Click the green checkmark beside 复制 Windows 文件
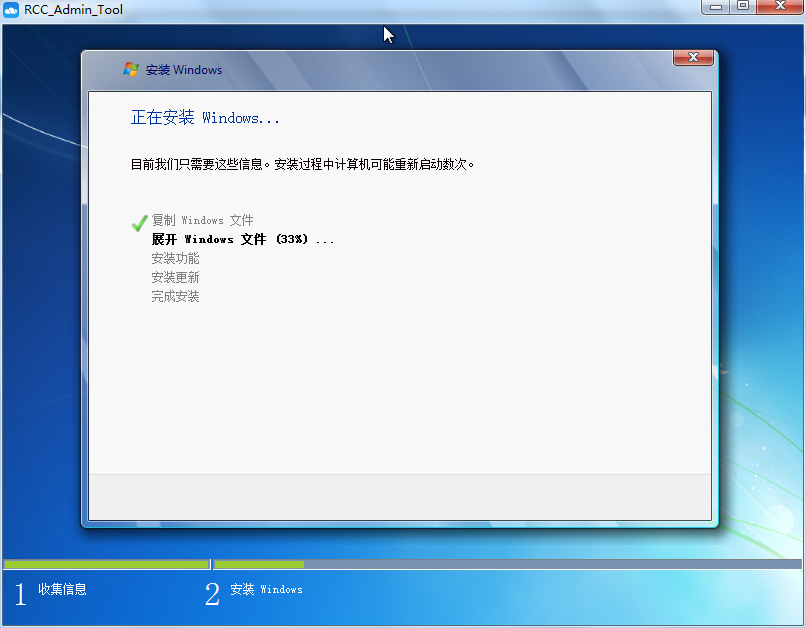The height and width of the screenshot is (628, 806). (x=139, y=221)
